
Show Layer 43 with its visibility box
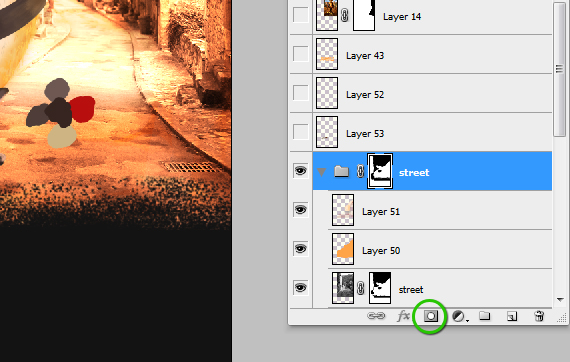click(301, 54)
